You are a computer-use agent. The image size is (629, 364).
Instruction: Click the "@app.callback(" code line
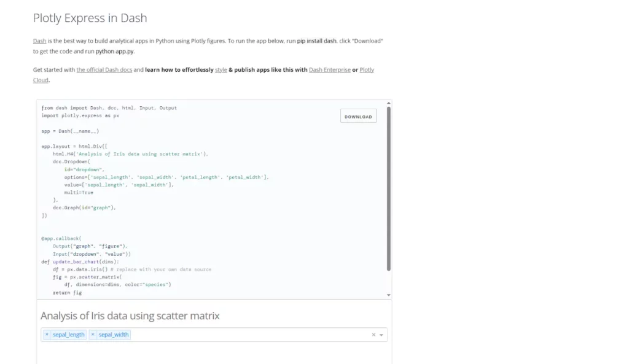tap(61, 239)
